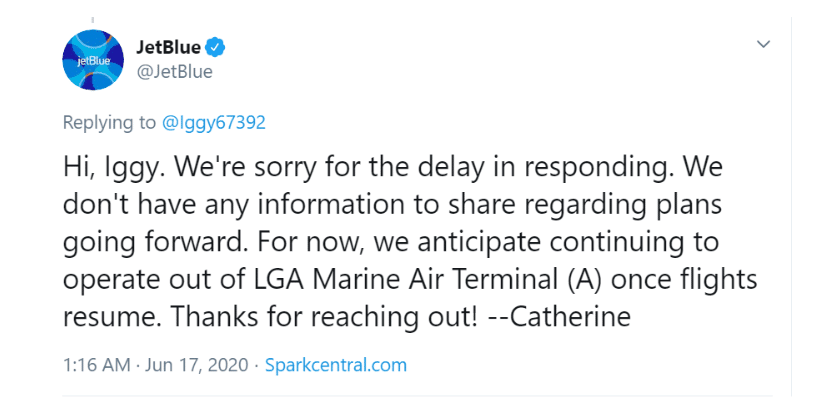The width and height of the screenshot is (820, 405).
Task: Click the 'Replying to' label
Action: point(109,122)
